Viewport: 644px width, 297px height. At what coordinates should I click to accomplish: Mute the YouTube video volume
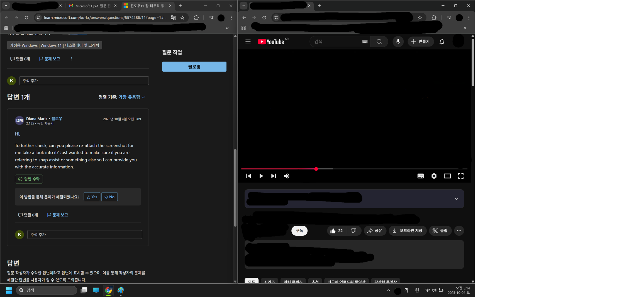pos(287,176)
